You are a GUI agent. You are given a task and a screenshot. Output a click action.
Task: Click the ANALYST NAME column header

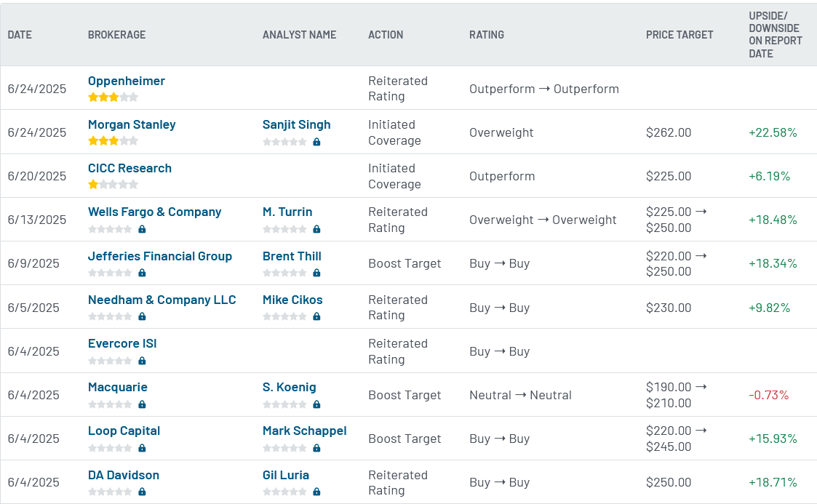pos(300,35)
